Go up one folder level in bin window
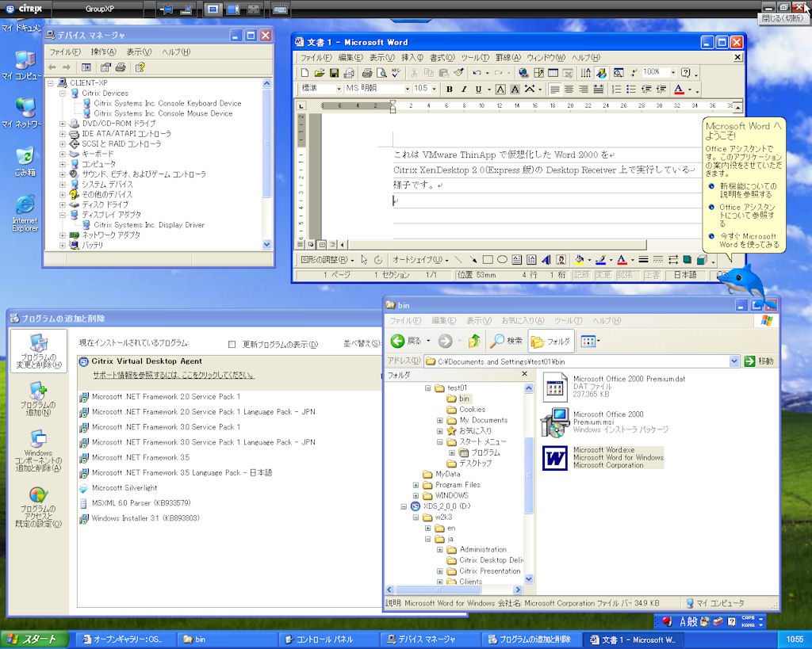The width and height of the screenshot is (812, 649). click(474, 341)
